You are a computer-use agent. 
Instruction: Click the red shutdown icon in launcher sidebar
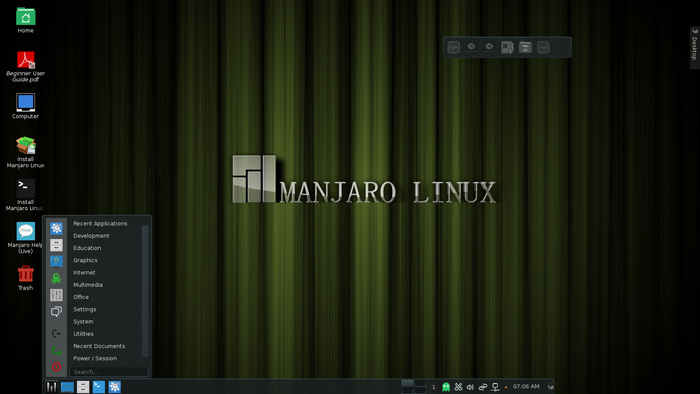[x=56, y=367]
